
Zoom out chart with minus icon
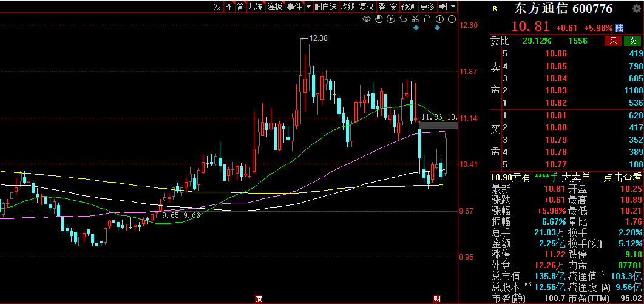coord(452,18)
